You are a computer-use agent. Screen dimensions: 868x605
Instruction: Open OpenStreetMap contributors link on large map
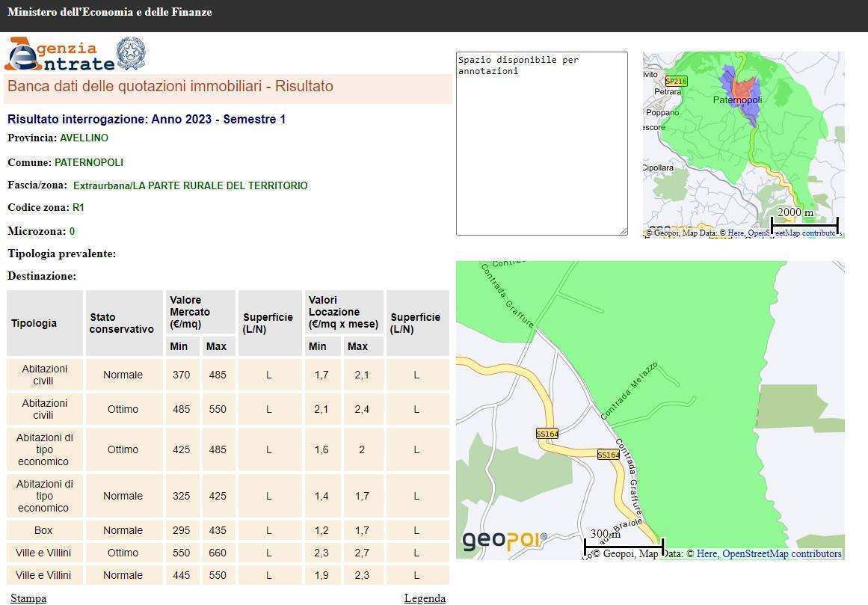(781, 554)
